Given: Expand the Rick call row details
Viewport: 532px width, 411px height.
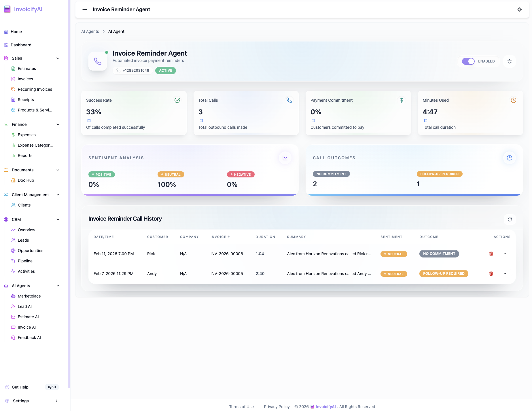Looking at the screenshot, I should coord(505,254).
